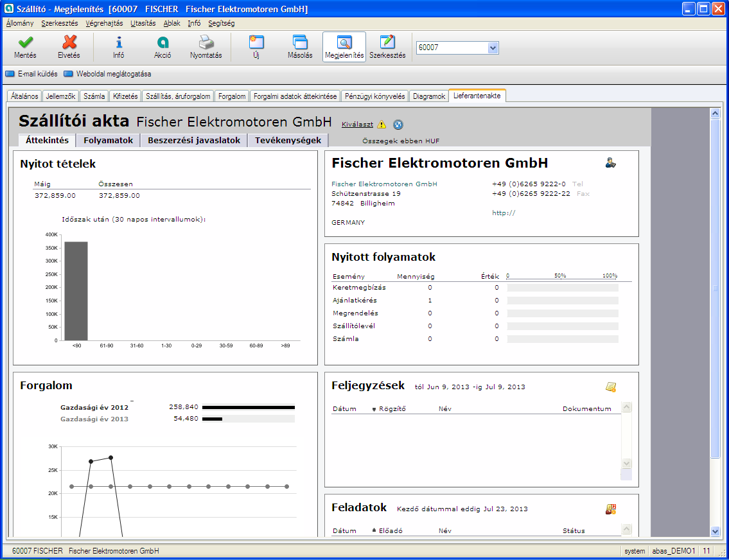
Task: Switch to the Forgalmi adatok áttekintése tab
Action: 295,96
